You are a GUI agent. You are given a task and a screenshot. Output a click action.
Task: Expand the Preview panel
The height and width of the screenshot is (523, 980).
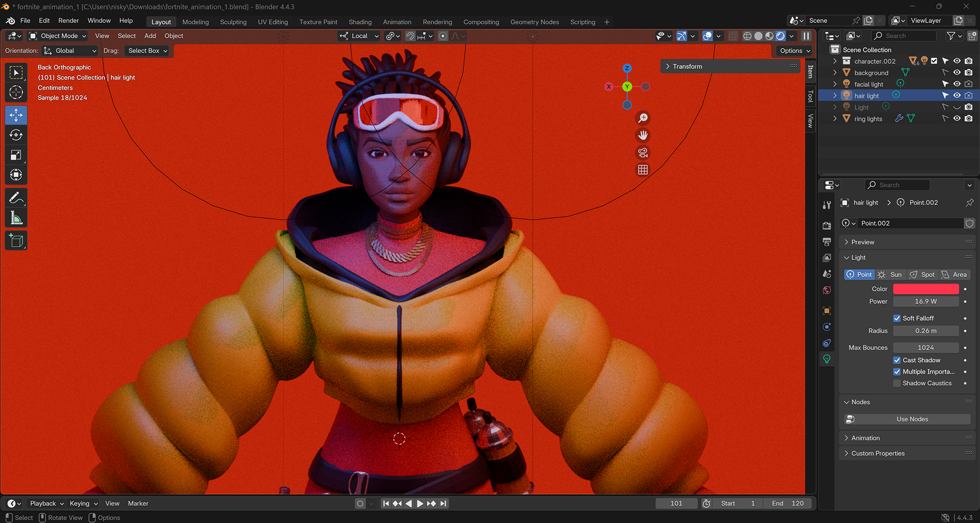pos(908,242)
